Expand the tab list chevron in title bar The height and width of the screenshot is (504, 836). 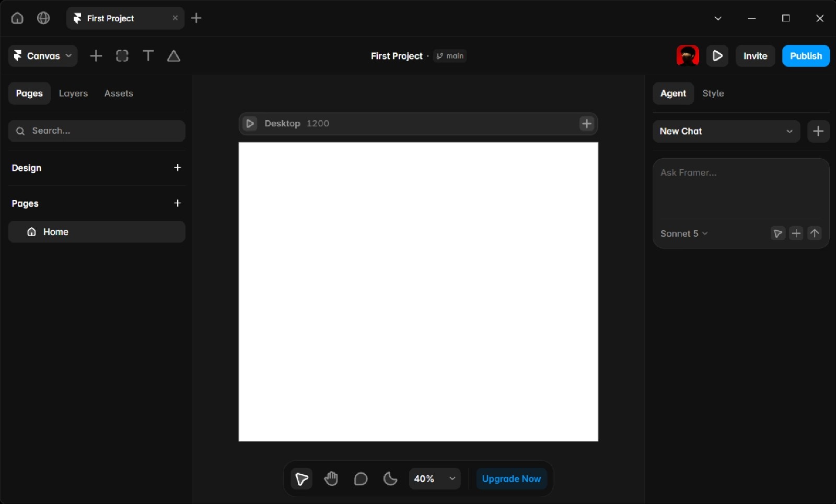pos(718,18)
